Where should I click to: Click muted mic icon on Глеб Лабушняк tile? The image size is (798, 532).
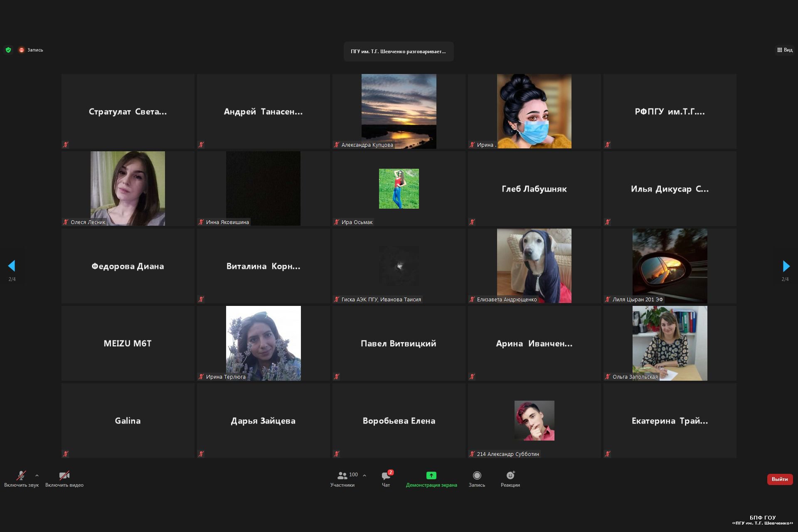coord(472,222)
